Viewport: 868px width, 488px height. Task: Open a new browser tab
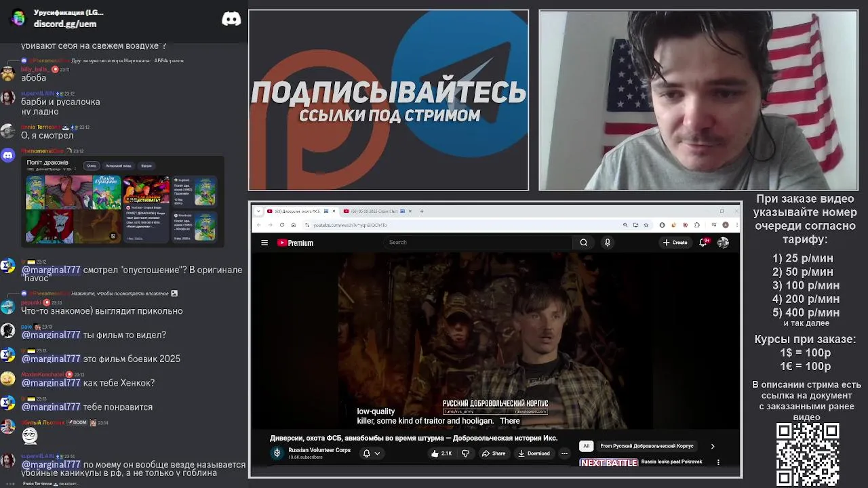click(x=422, y=211)
